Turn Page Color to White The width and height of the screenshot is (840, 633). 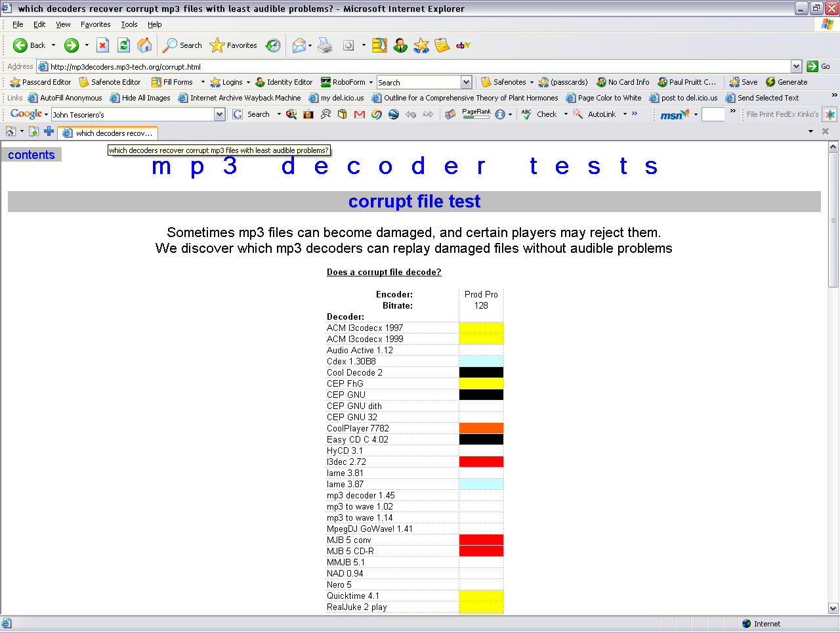[610, 97]
